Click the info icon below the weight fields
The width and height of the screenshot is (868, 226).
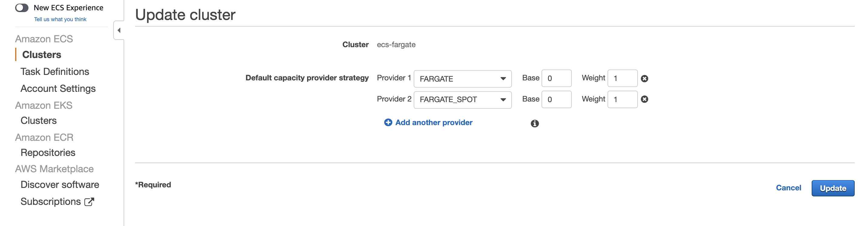point(535,124)
